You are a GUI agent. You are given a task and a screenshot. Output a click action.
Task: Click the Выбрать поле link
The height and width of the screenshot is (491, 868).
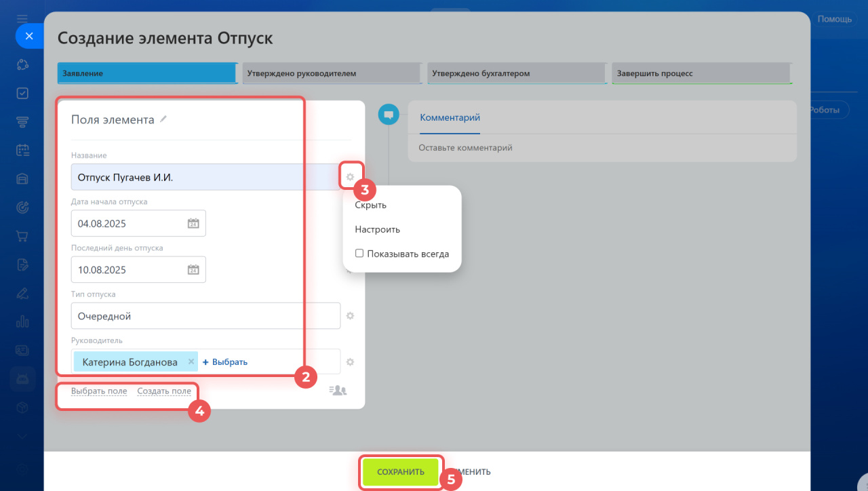click(99, 391)
